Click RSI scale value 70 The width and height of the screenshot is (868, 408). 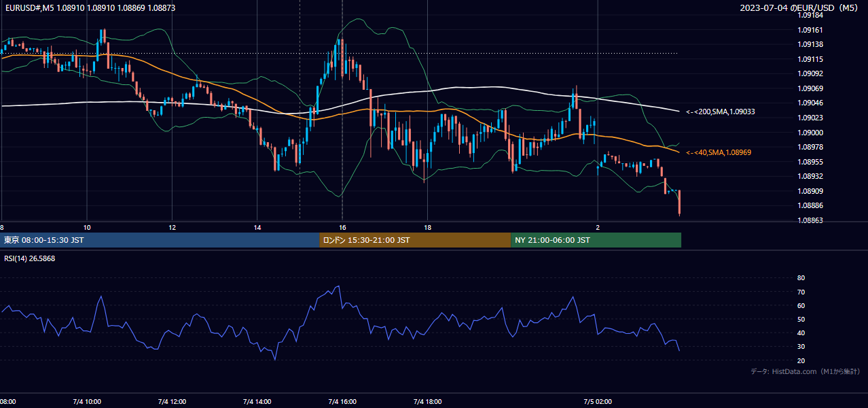point(801,292)
